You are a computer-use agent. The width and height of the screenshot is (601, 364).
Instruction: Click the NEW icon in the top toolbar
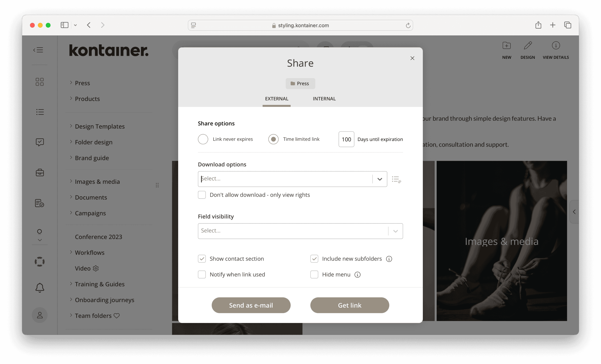[507, 45]
